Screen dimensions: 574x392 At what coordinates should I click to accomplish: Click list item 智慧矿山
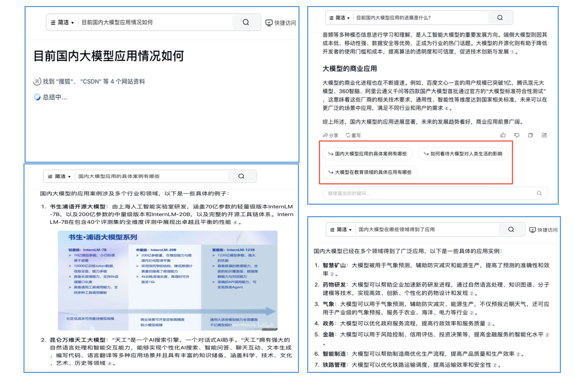click(334, 265)
